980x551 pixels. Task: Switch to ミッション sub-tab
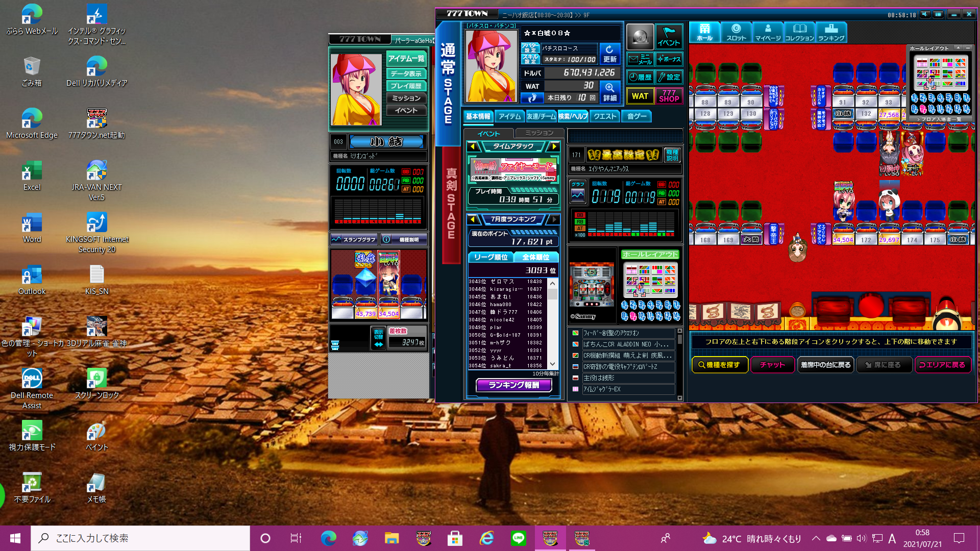539,133
